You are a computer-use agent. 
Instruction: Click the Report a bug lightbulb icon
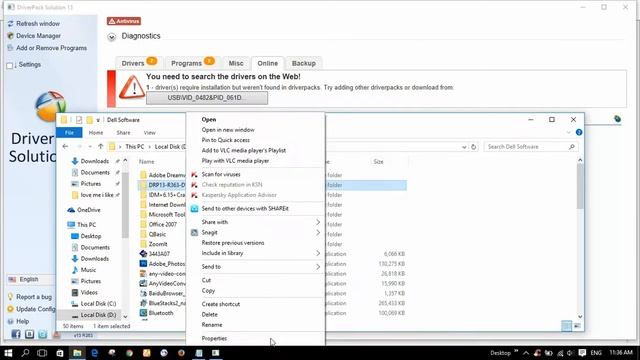coord(11,297)
